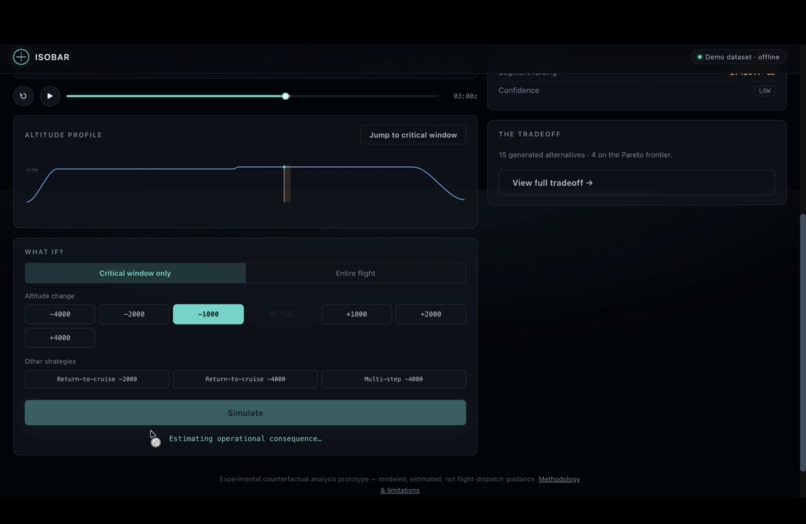Image resolution: width=806 pixels, height=524 pixels.
Task: Click the ISOBAR title text
Action: (52, 57)
